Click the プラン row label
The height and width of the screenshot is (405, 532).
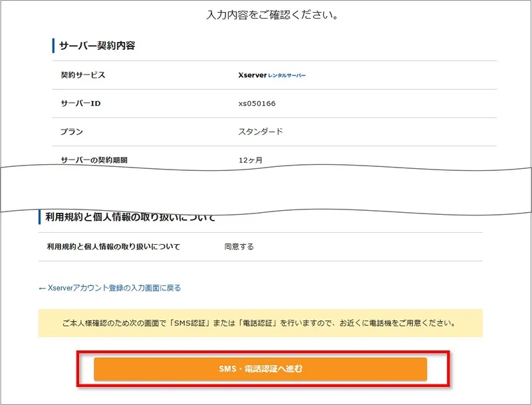click(x=72, y=132)
